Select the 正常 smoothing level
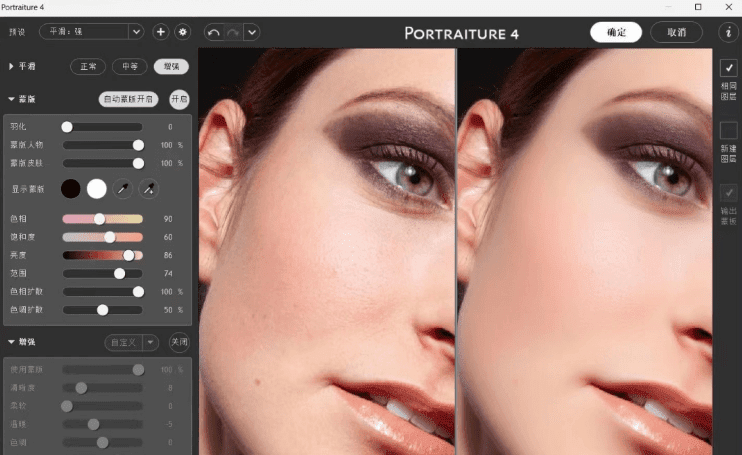 click(x=88, y=67)
